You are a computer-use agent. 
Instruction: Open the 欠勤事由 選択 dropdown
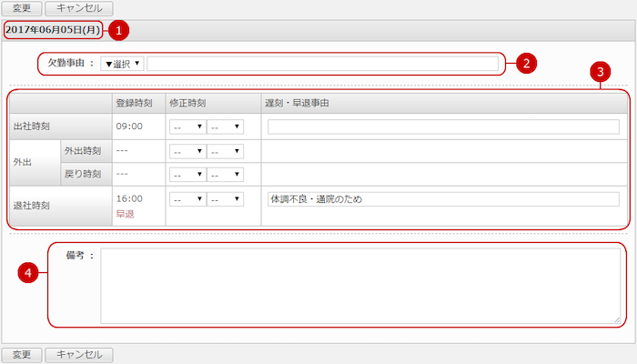pos(122,64)
